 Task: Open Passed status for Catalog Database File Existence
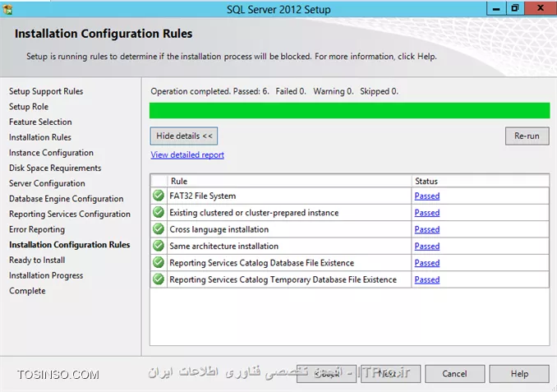427,263
